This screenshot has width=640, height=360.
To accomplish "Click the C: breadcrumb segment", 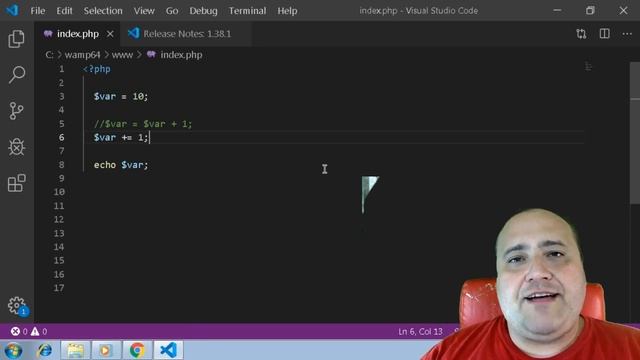I will 49,55.
